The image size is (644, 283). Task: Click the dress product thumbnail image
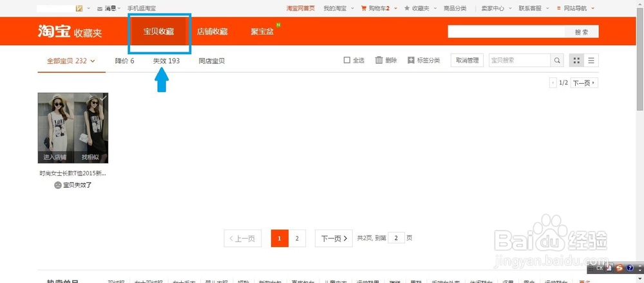pos(73,128)
